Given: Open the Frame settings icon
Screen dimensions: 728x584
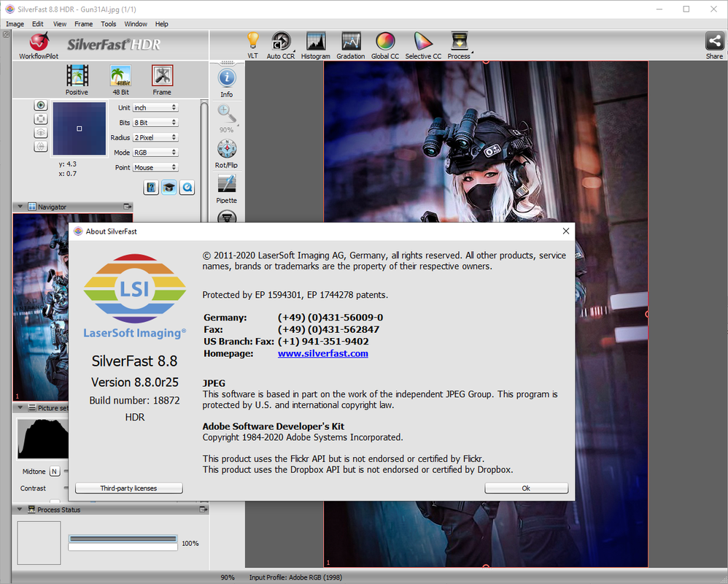Looking at the screenshot, I should 162,80.
